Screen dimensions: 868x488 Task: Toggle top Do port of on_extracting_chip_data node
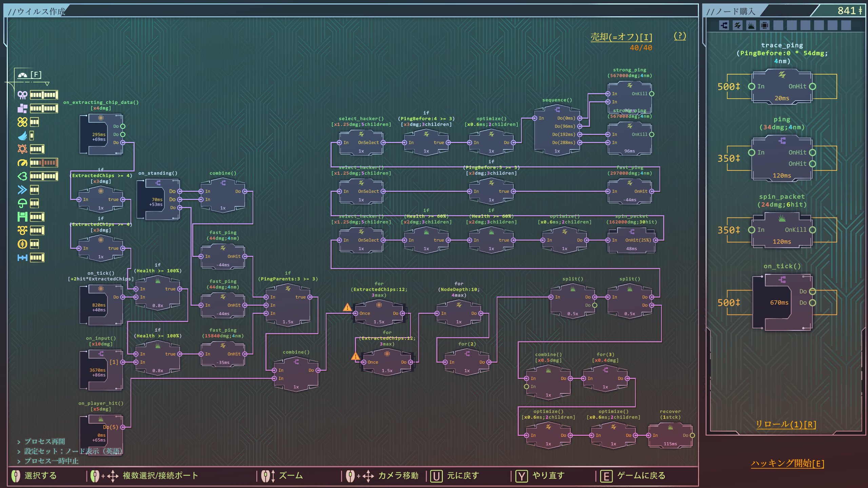click(123, 126)
